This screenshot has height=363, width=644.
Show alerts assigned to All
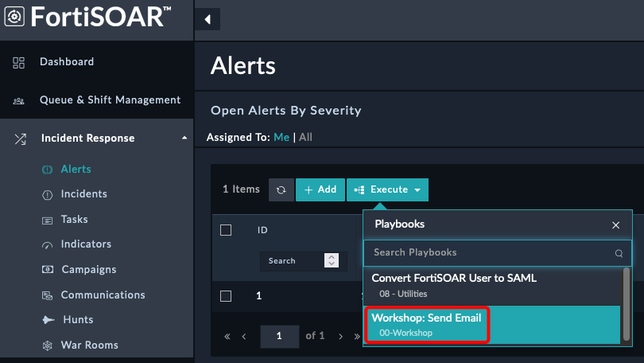tap(305, 137)
